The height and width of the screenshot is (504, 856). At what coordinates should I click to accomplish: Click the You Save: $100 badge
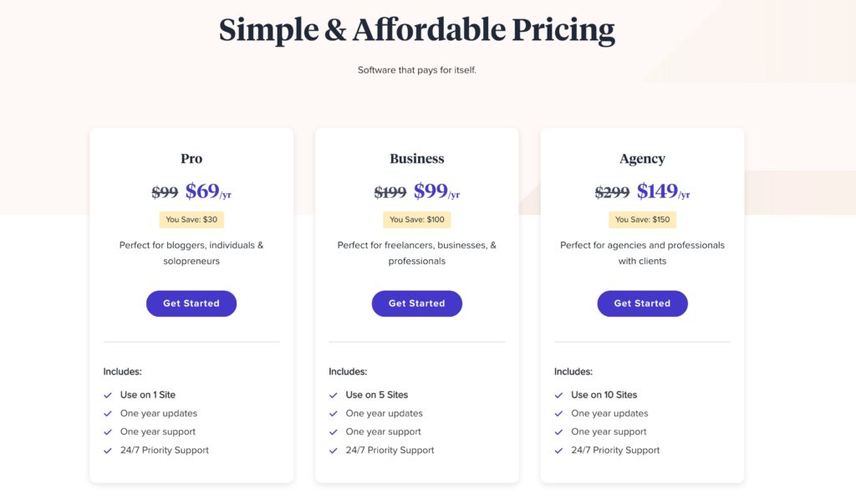click(x=416, y=220)
